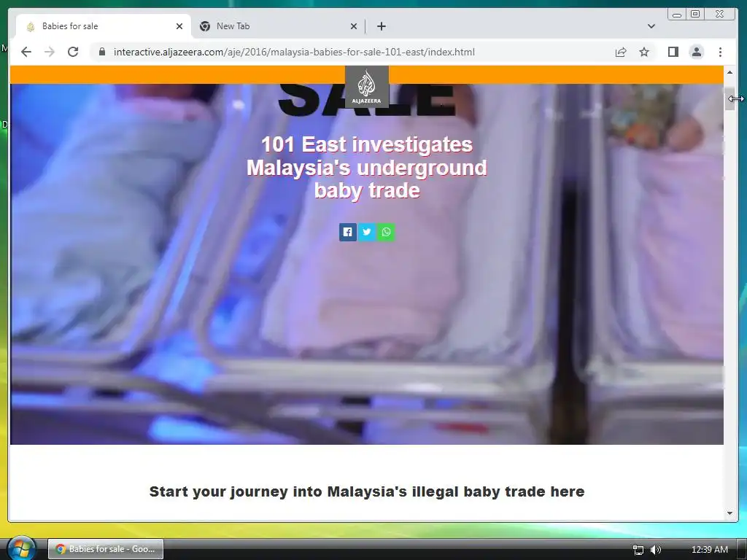This screenshot has height=560, width=747.
Task: Select the Babies for sale taskbar button
Action: 106,549
